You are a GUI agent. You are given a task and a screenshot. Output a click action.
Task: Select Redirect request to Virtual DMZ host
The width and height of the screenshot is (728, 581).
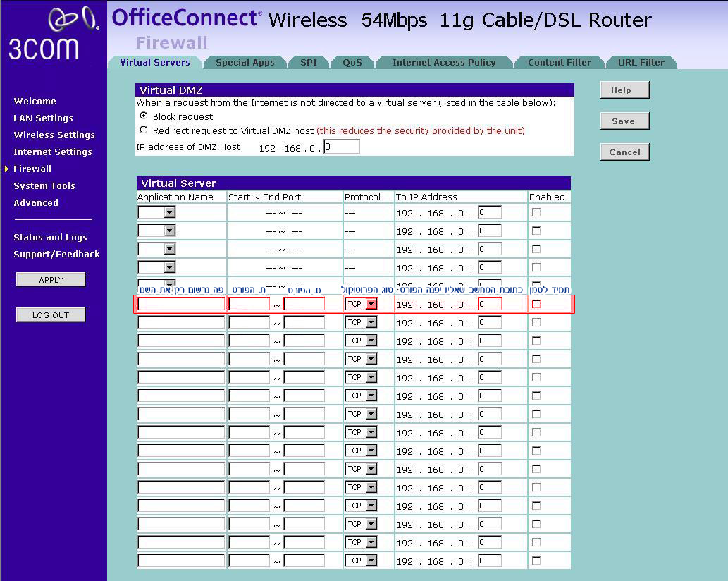coord(144,130)
